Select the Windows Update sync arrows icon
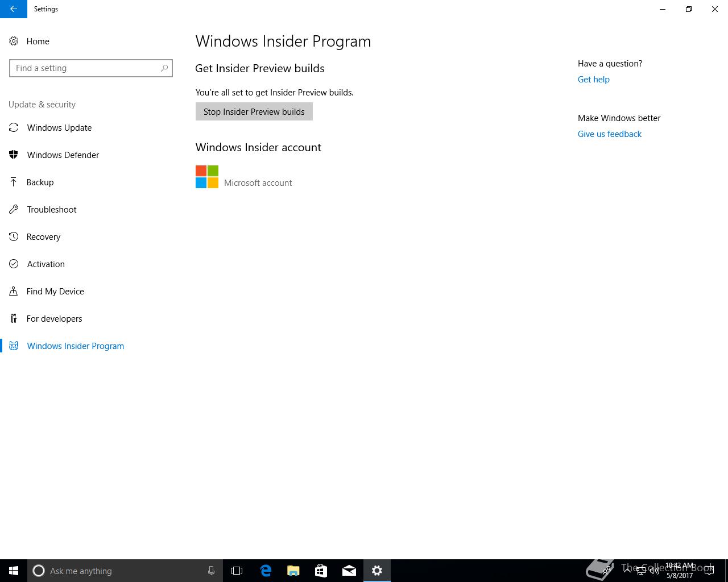Screen dimensions: 728x582 click(14, 128)
